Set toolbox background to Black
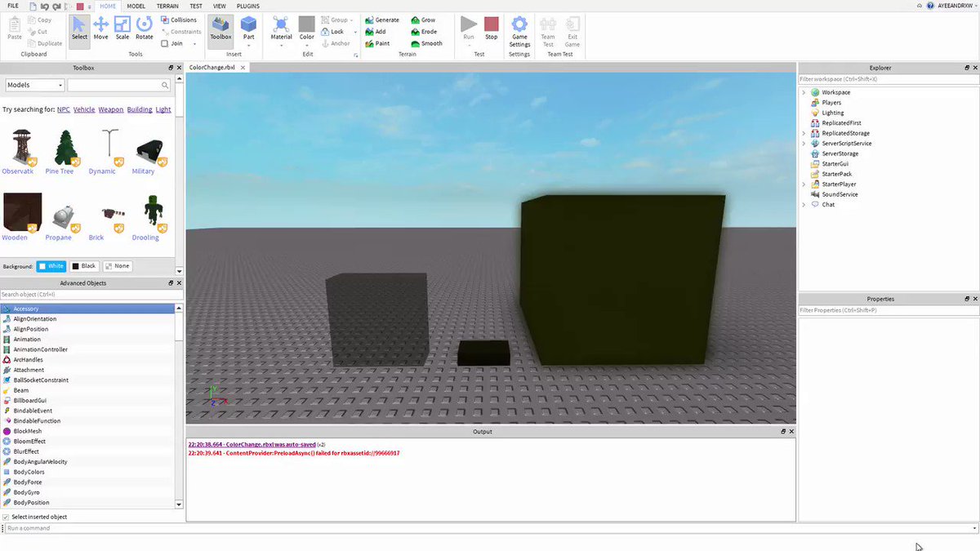This screenshot has height=551, width=980. tap(84, 266)
